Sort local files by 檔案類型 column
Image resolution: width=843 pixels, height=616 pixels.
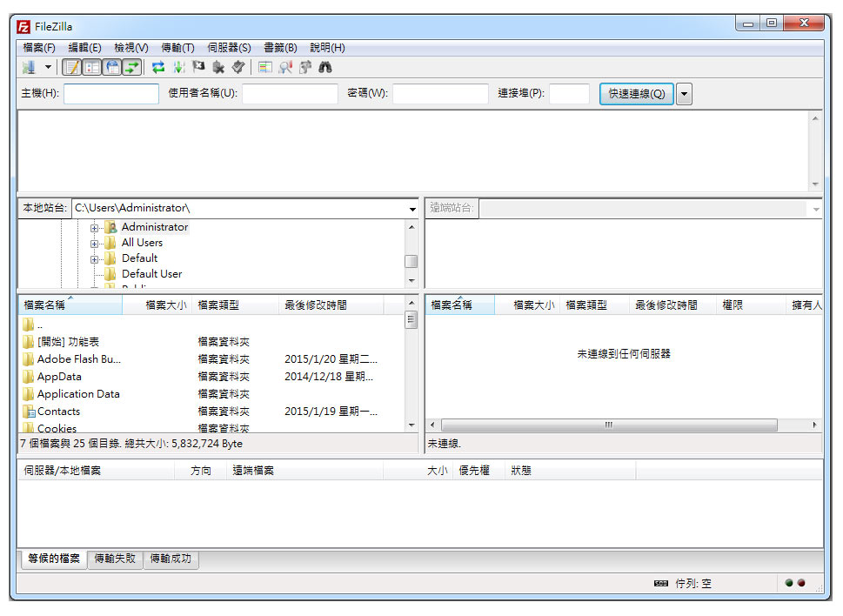click(x=235, y=305)
